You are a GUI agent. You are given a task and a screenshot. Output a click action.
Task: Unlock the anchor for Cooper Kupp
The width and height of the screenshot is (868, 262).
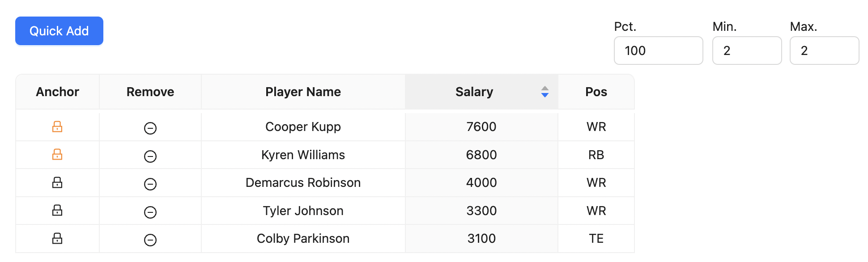coord(57,127)
